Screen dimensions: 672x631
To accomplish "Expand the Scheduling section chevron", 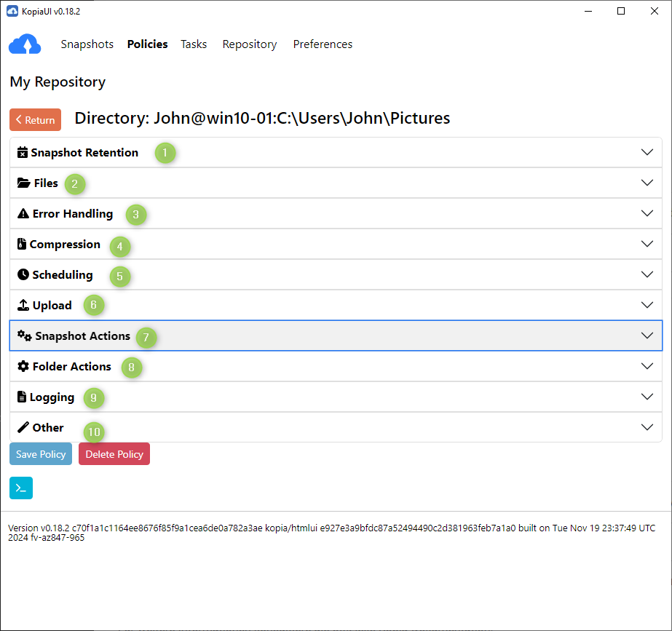I will 647,274.
